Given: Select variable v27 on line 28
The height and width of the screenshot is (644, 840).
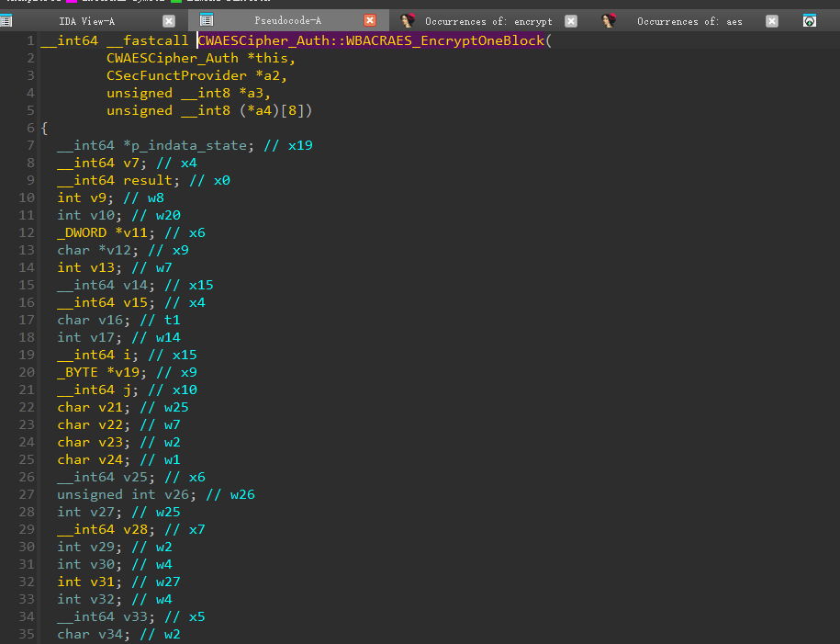Looking at the screenshot, I should coord(102,512).
